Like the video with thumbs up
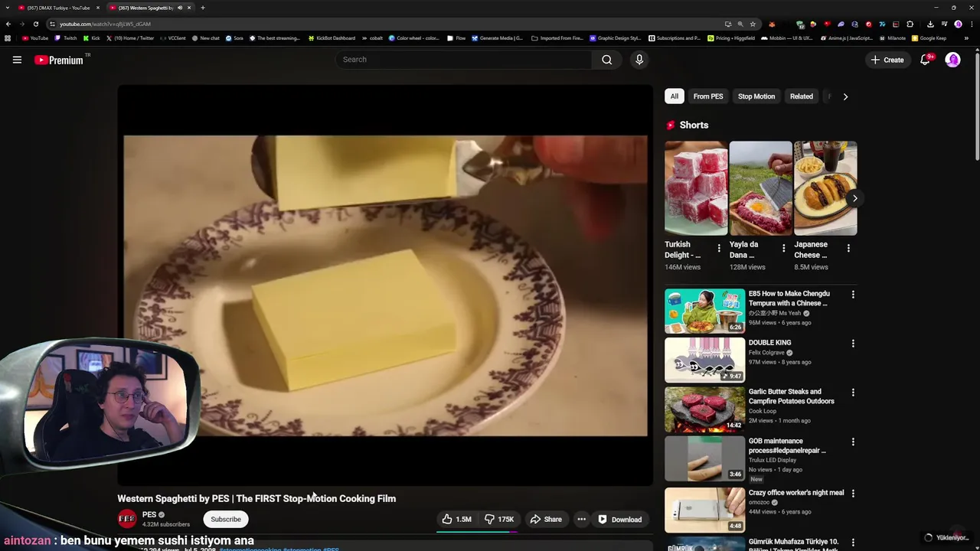 (456, 519)
